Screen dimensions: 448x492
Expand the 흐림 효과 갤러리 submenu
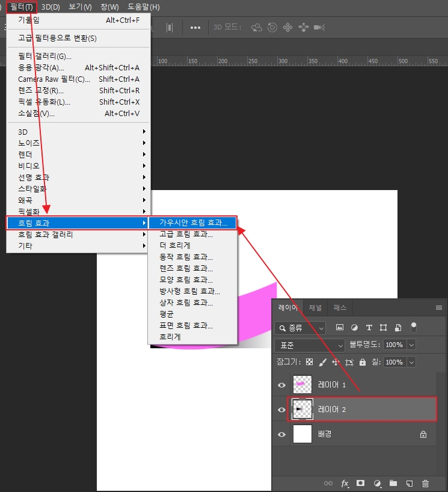coord(78,235)
